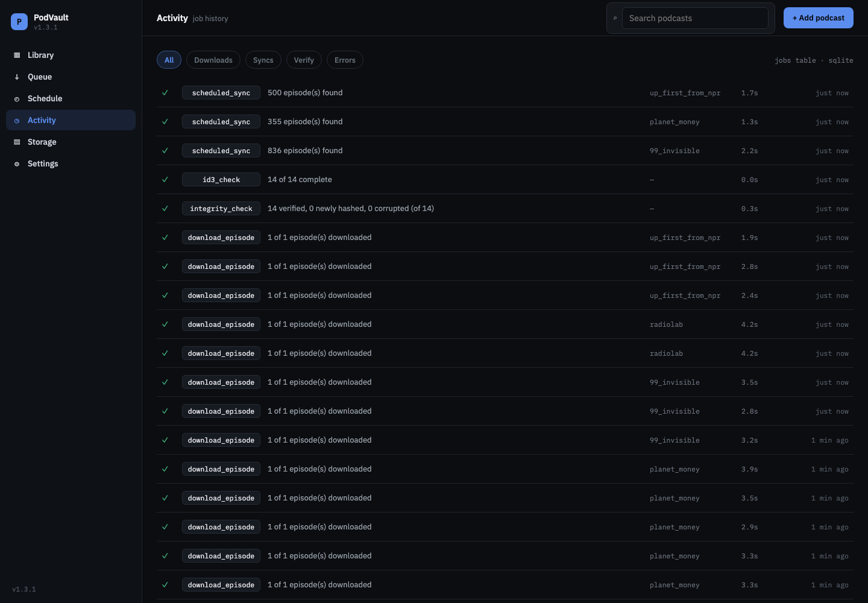The image size is (868, 603).
Task: Click the v1.3.1 version label at sidebar bottom
Action: point(24,589)
